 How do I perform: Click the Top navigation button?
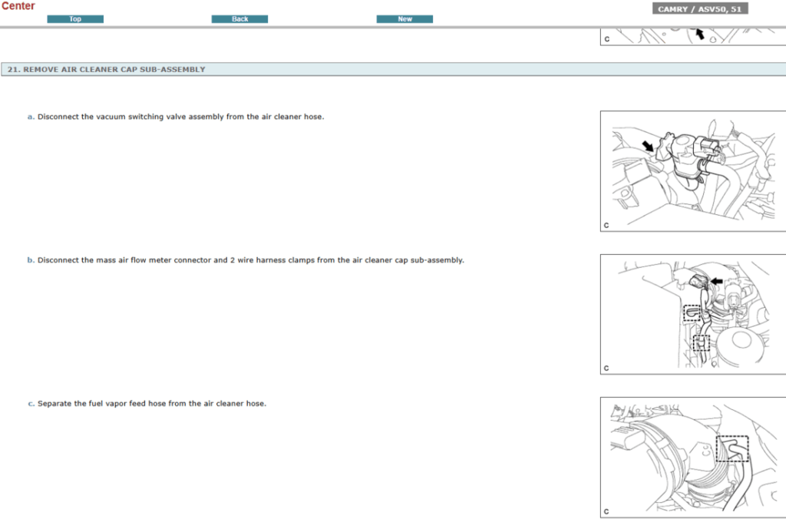75,19
